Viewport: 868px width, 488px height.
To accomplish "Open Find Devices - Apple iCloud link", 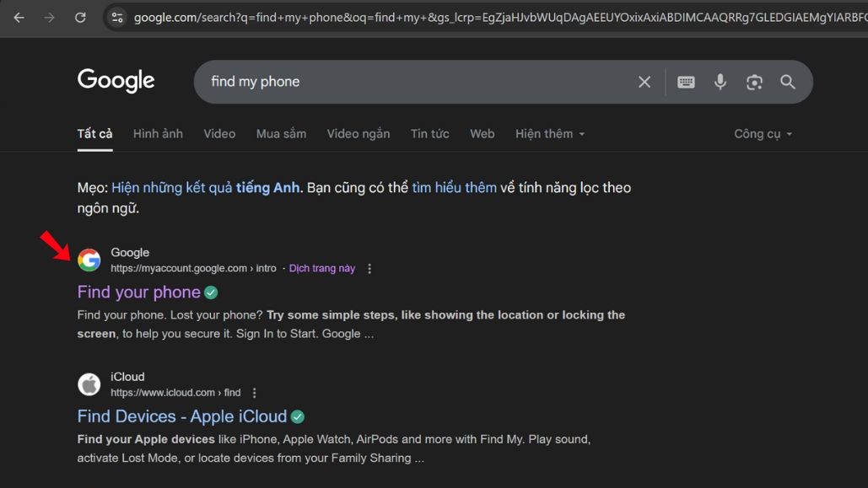I will (182, 416).
